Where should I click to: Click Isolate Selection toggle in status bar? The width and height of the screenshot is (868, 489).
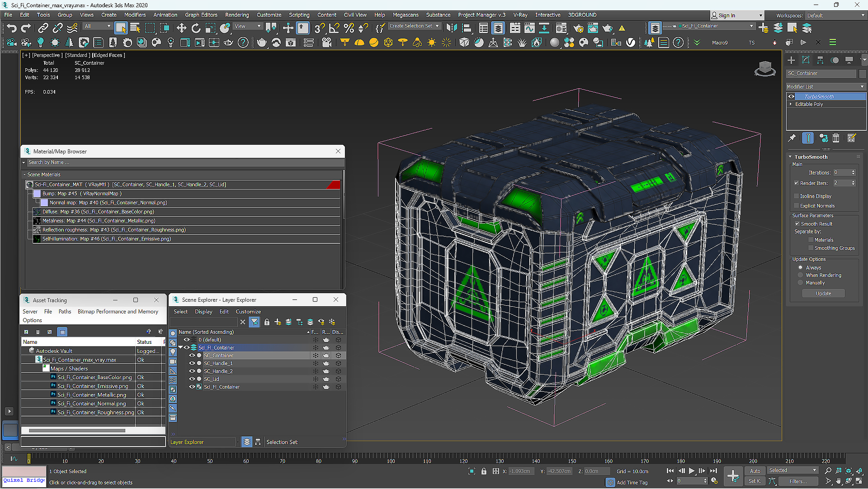[x=472, y=471]
